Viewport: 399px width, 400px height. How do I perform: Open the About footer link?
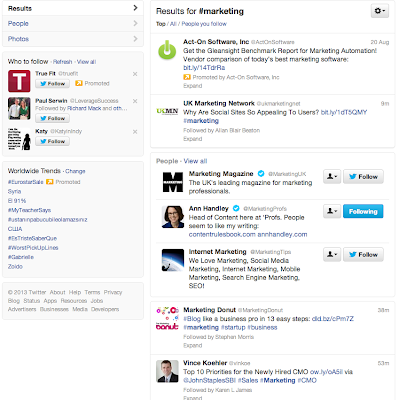coord(57,292)
